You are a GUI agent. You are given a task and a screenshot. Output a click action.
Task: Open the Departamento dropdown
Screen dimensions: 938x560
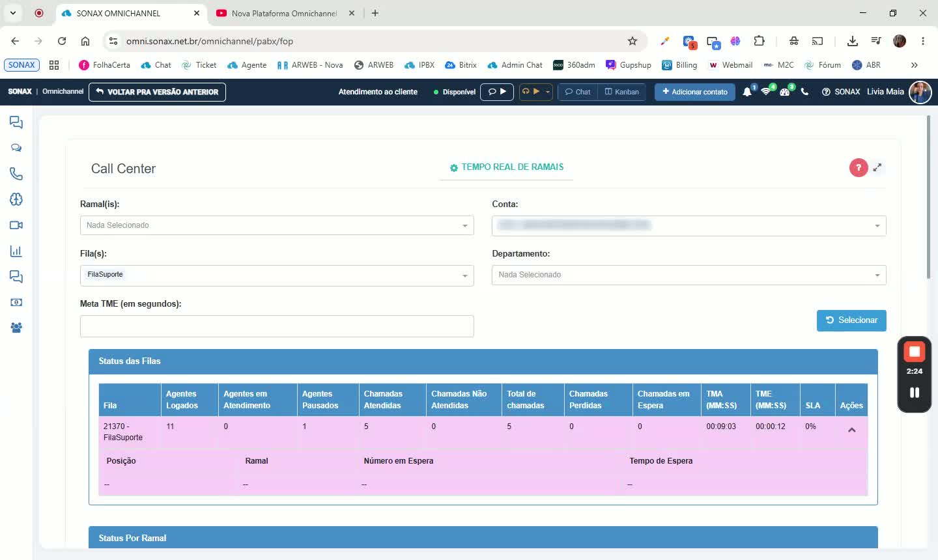point(689,275)
